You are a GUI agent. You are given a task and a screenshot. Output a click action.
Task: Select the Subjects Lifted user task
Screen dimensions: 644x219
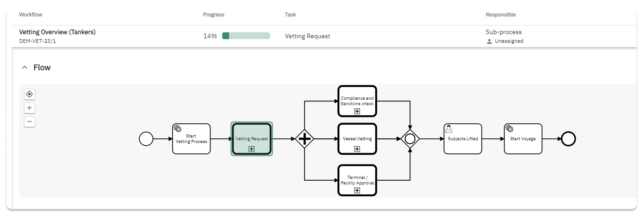pyautogui.click(x=463, y=139)
